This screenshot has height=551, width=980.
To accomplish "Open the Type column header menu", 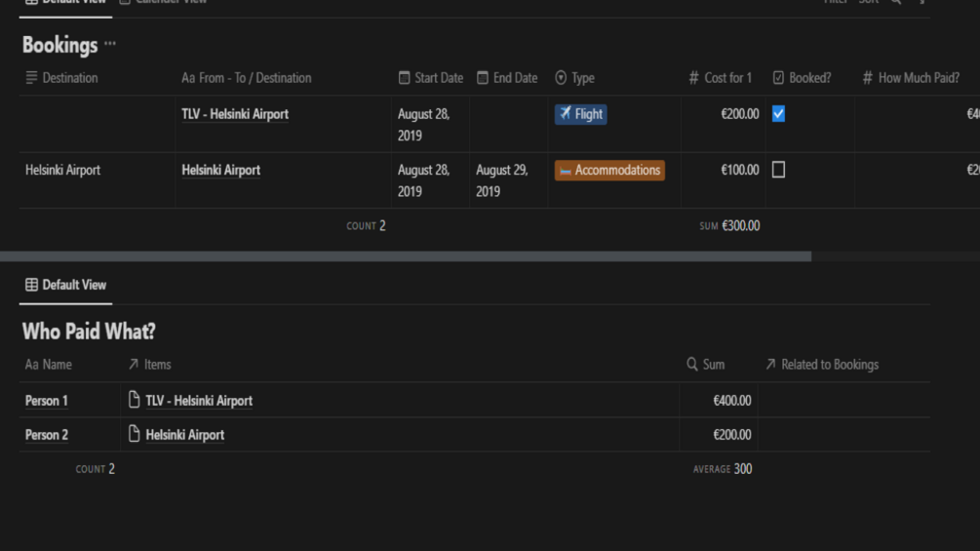I will [x=574, y=78].
